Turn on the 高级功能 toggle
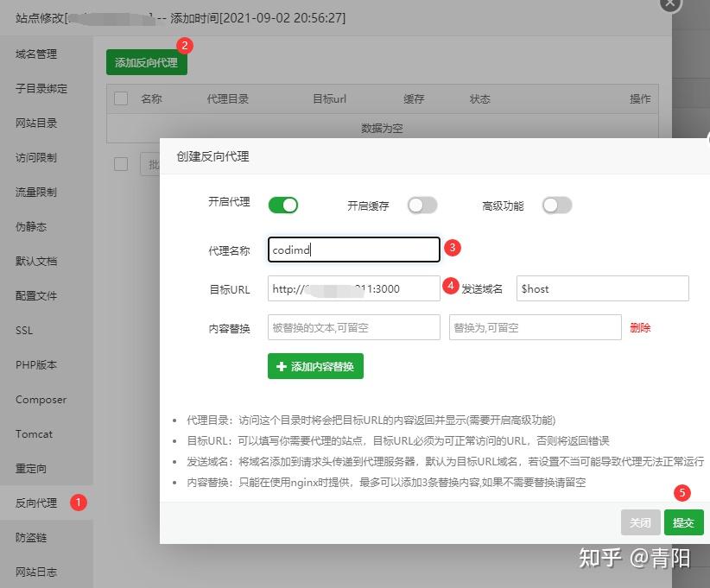Viewport: 710px width, 588px height. click(x=557, y=205)
